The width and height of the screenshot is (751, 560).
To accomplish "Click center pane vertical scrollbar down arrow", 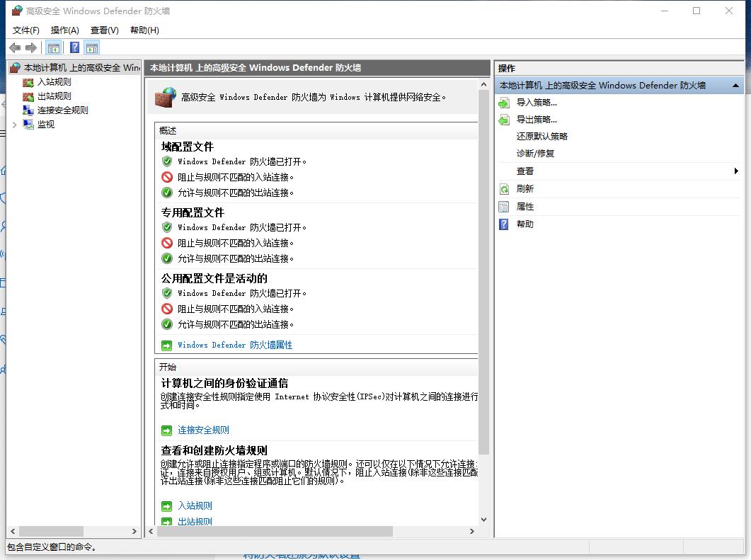I will tap(483, 520).
